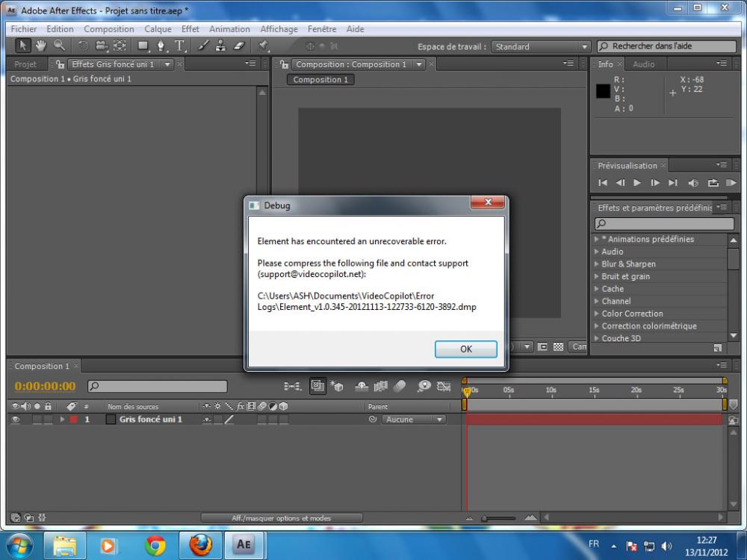
Task: Hide the Gris foncé uni 1 layer
Action: tap(15, 420)
